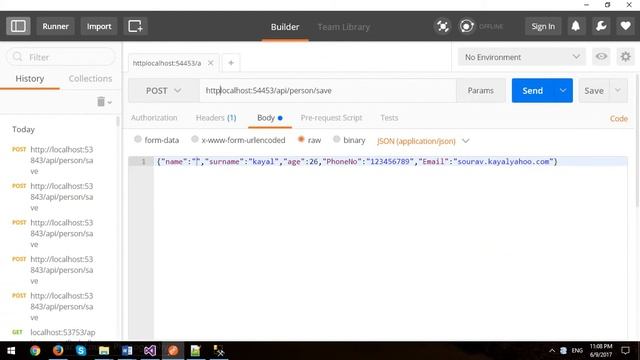Open manage environments gear icon
This screenshot has height=360, width=640.
point(625,57)
